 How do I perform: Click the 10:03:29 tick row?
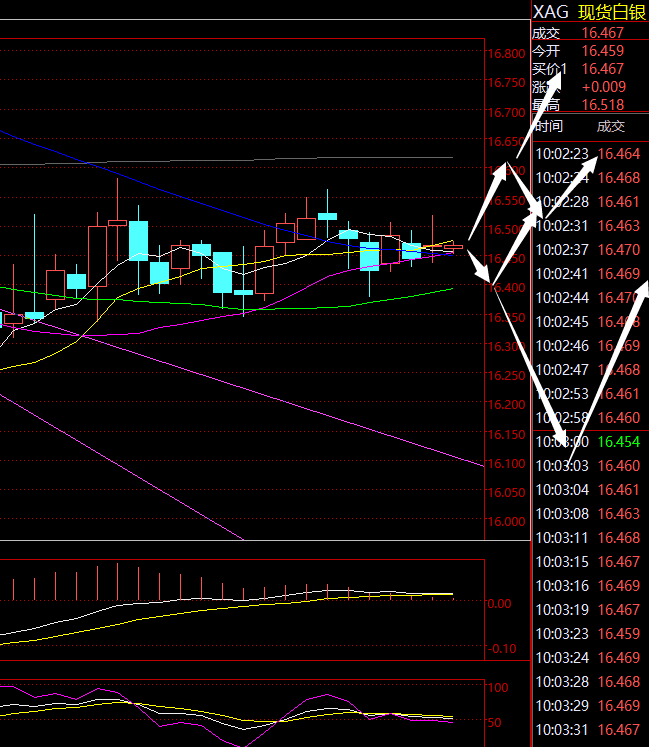click(590, 706)
